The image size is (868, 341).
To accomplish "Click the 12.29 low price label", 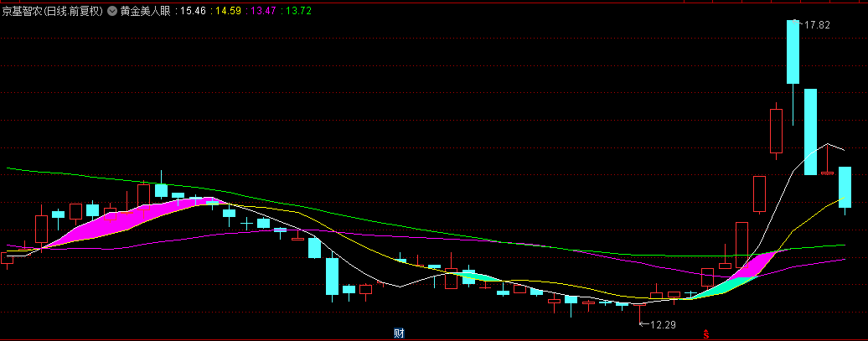I will click(x=663, y=325).
